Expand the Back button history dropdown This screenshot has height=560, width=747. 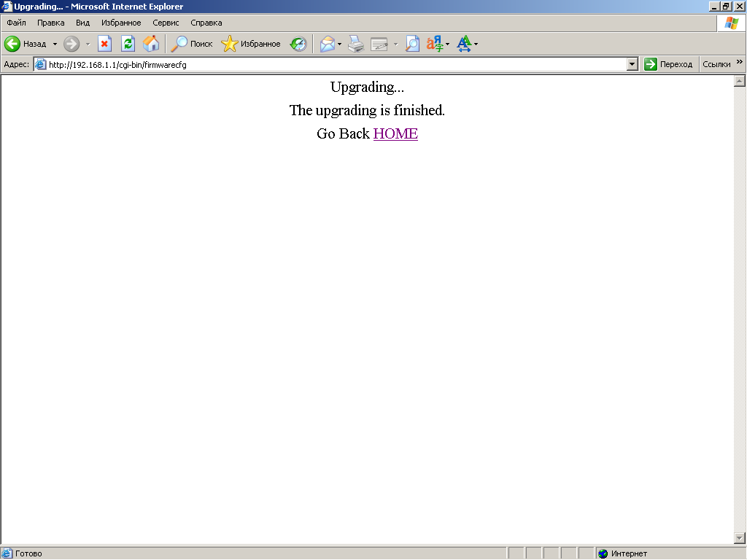point(55,44)
